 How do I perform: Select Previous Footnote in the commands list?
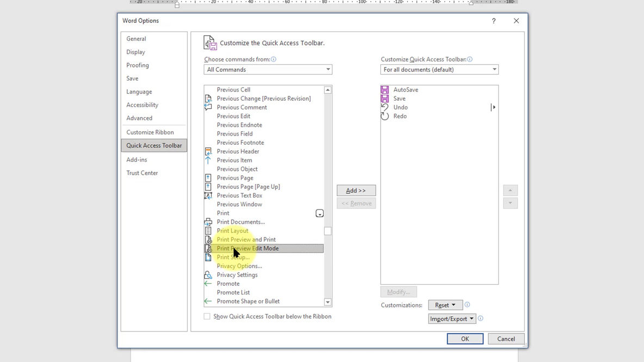(264, 143)
